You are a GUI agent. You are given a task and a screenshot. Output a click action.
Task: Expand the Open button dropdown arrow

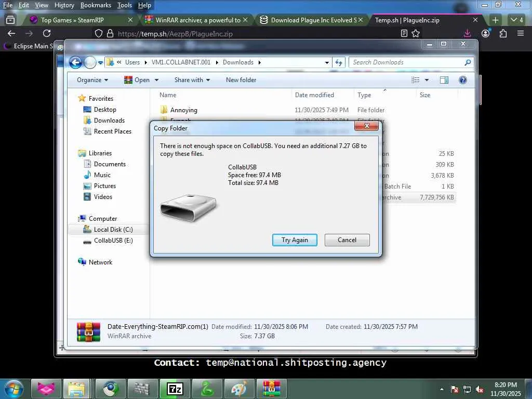156,80
